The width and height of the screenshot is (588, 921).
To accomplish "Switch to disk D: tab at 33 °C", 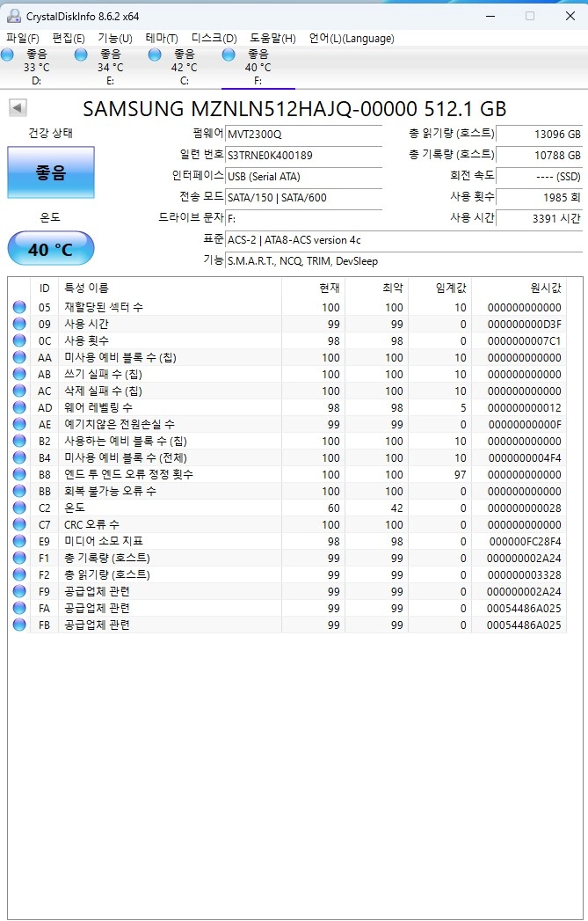I will click(36, 67).
